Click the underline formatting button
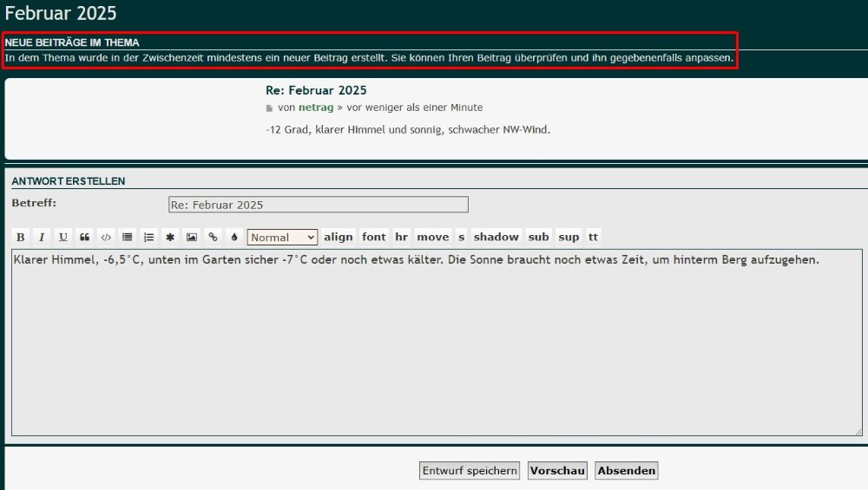This screenshot has height=490, width=868. point(63,237)
